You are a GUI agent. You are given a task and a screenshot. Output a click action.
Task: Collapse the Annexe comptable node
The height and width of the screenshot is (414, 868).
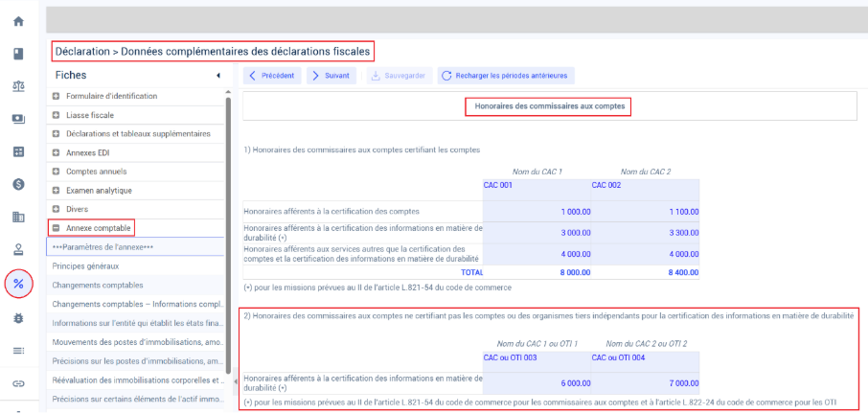click(x=56, y=227)
